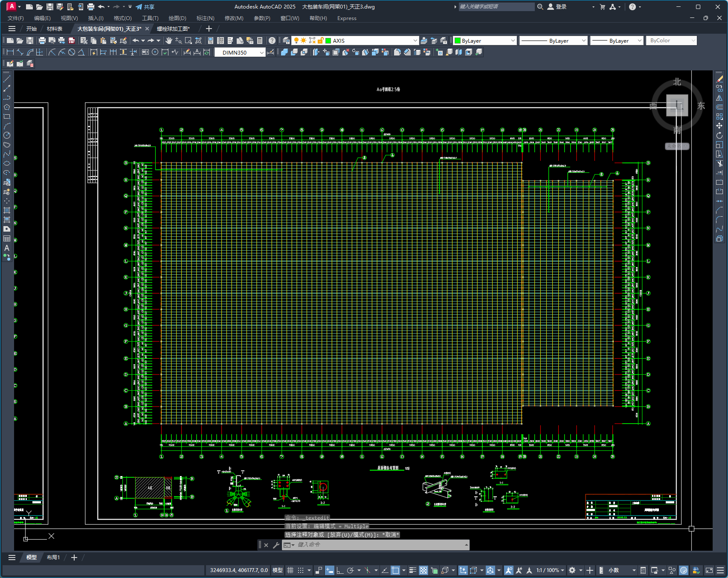Add a new drawing tab with plus

209,29
